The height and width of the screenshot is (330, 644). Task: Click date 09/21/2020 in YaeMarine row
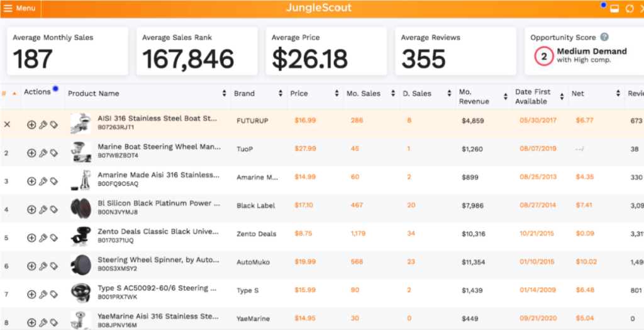click(x=538, y=318)
